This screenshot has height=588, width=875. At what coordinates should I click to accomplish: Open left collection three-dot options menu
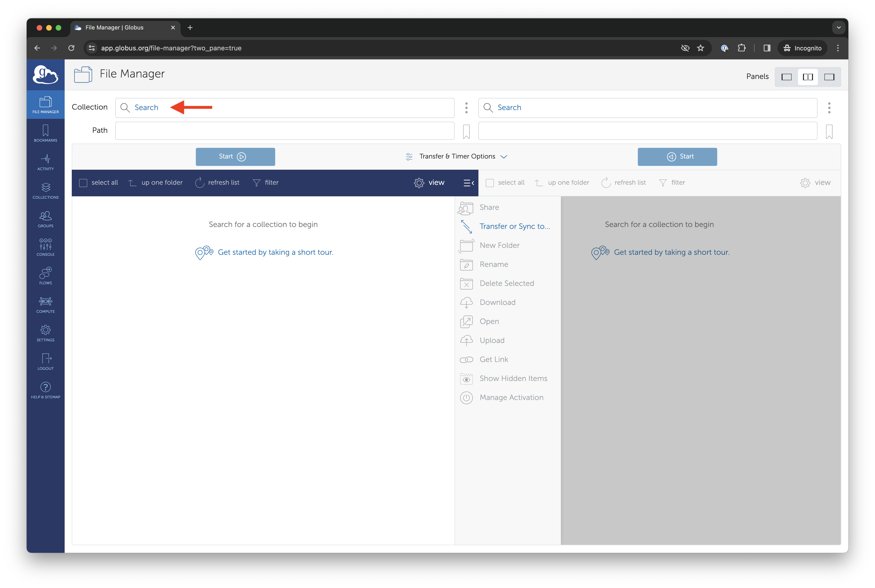pos(466,108)
